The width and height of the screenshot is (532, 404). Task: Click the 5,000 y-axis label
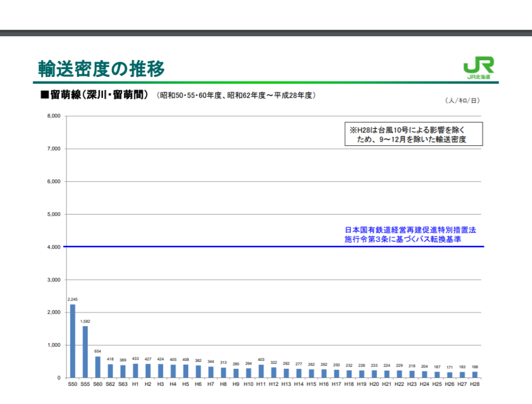pyautogui.click(x=54, y=214)
